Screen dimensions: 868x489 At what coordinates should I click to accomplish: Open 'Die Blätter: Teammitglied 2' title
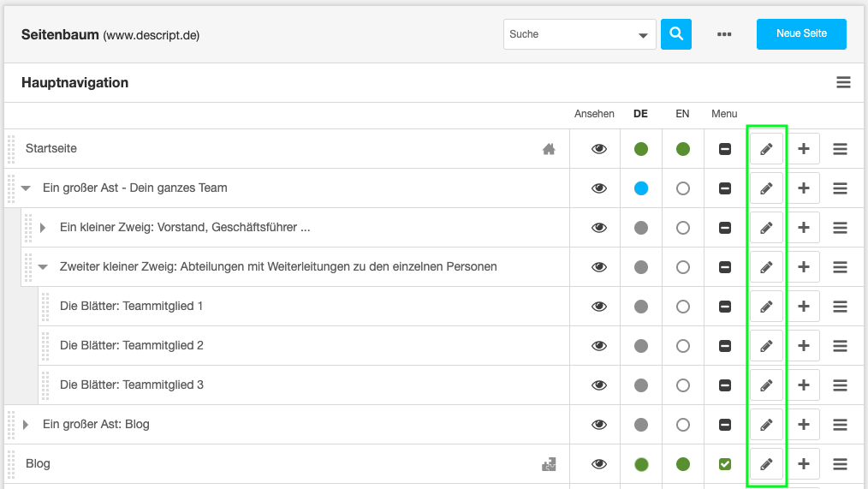tap(132, 346)
